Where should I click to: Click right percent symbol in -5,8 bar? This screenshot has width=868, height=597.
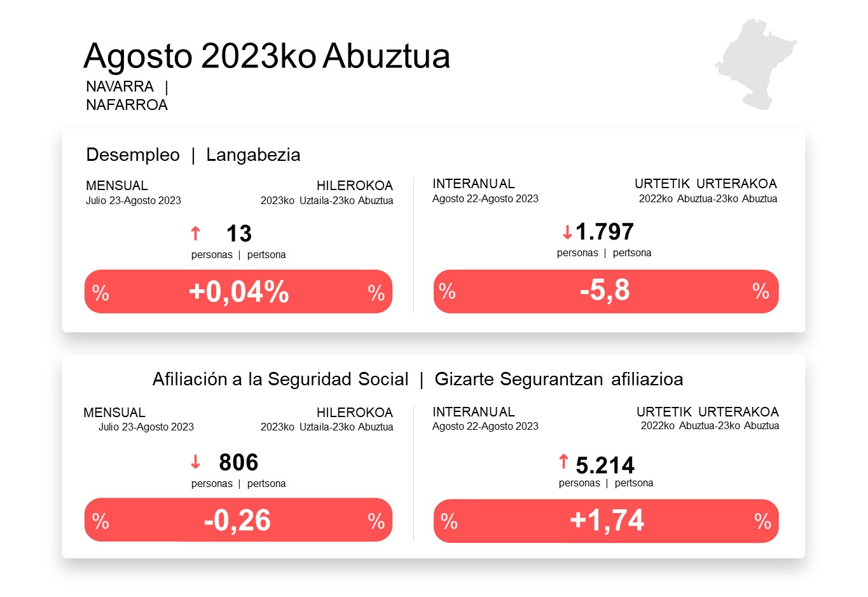tap(761, 291)
